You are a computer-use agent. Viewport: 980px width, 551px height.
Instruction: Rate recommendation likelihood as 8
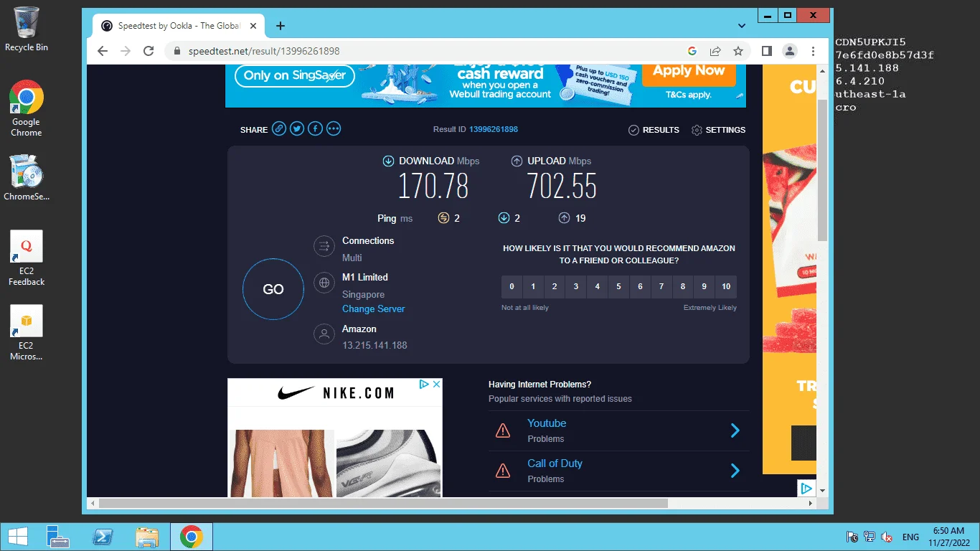[683, 286]
